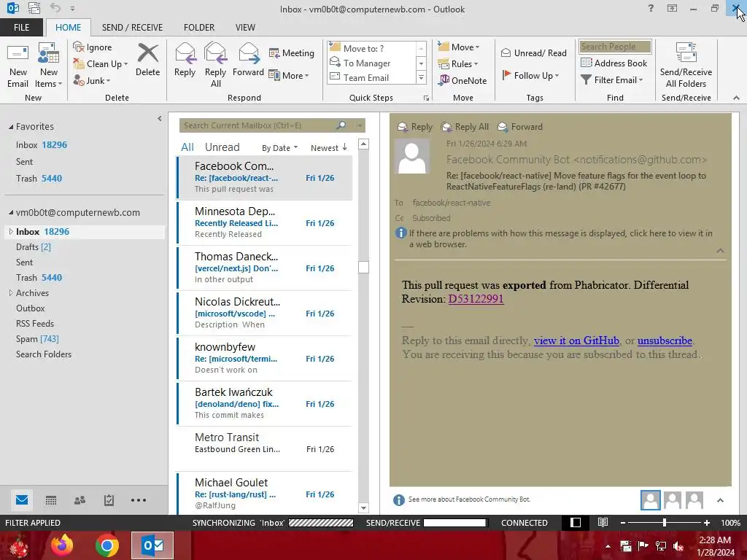Click in the Search People field

pyautogui.click(x=615, y=47)
